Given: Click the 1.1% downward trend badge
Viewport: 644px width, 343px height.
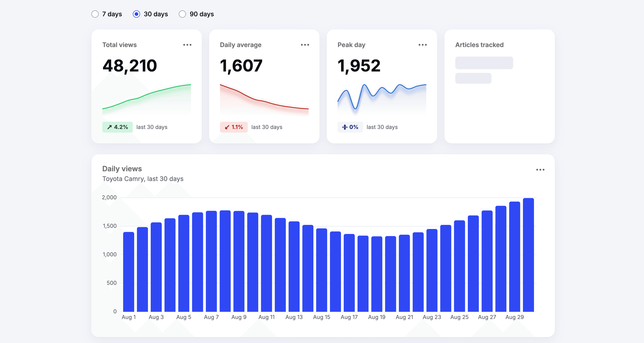Looking at the screenshot, I should coord(234,127).
